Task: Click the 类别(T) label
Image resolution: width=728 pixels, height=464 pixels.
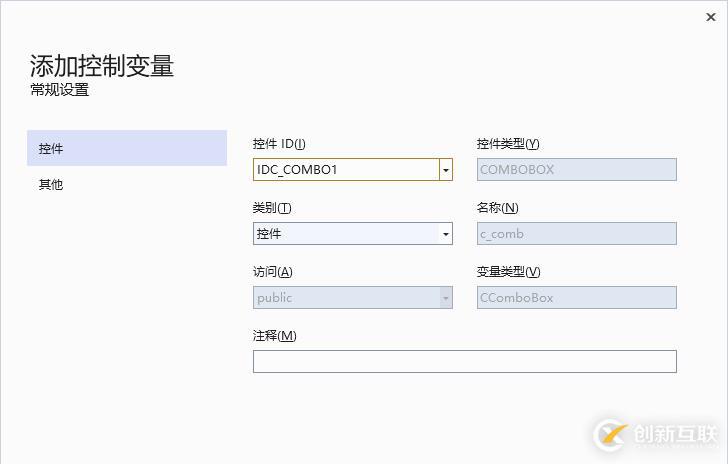Action: pos(272,208)
